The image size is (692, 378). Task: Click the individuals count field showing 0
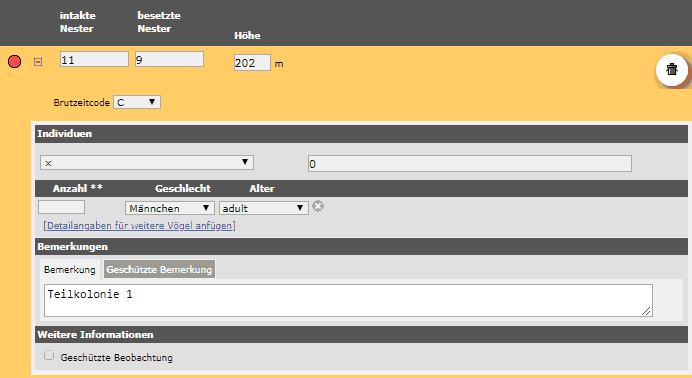tap(470, 164)
